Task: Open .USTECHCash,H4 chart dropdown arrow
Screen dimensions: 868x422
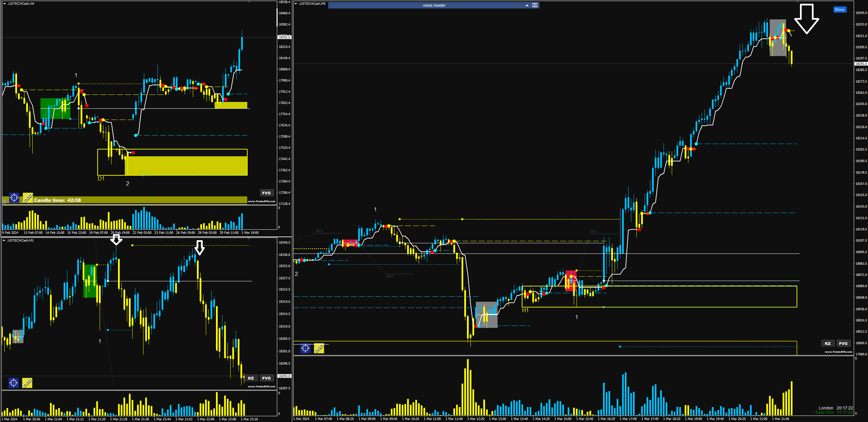Action: [x=4, y=3]
